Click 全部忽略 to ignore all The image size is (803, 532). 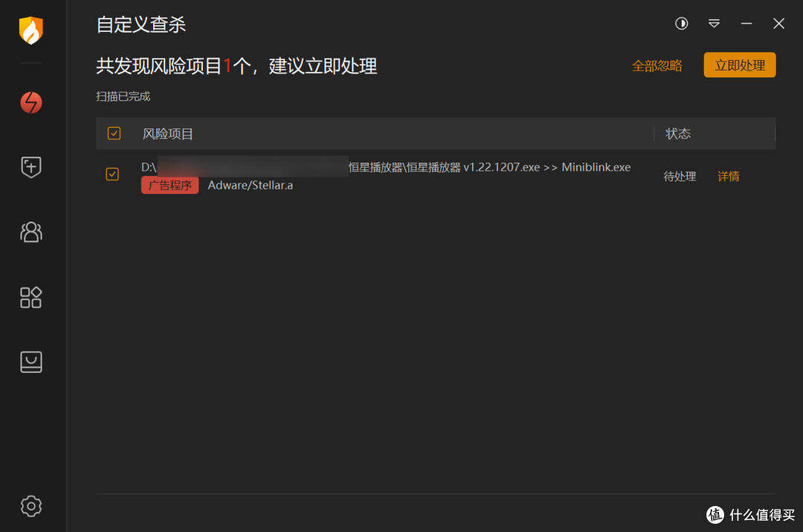click(x=657, y=66)
